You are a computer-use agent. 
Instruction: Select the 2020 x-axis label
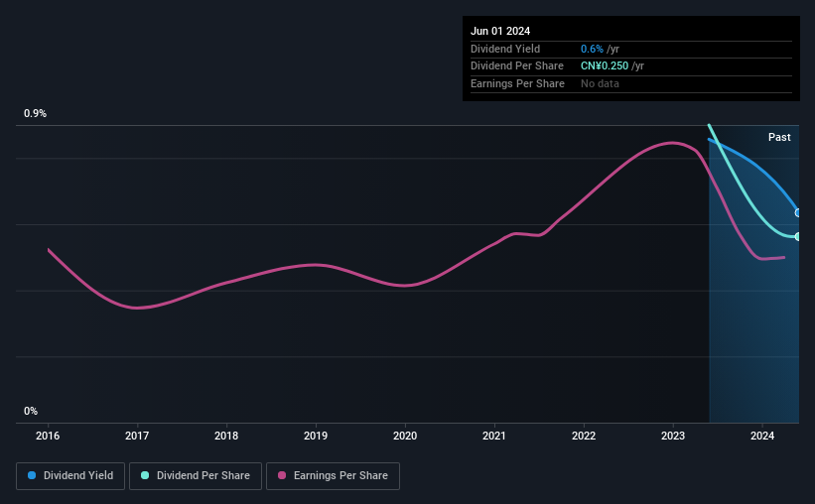pyautogui.click(x=405, y=436)
